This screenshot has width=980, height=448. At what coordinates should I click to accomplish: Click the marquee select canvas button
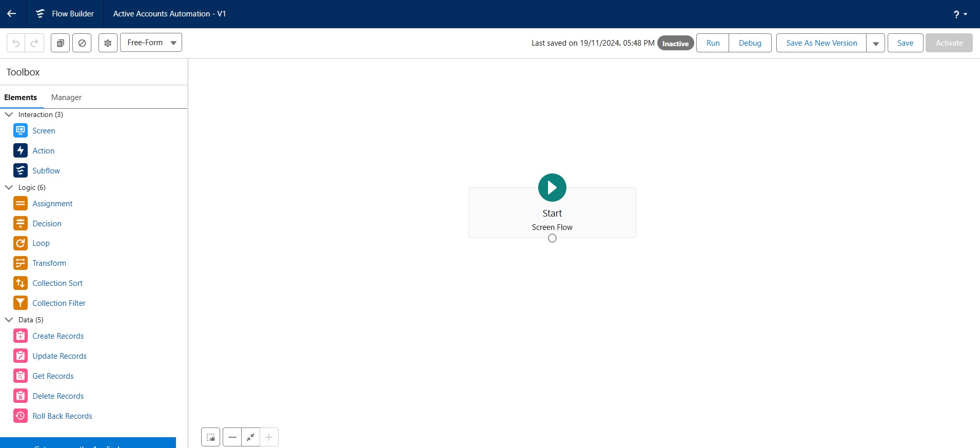click(x=211, y=437)
